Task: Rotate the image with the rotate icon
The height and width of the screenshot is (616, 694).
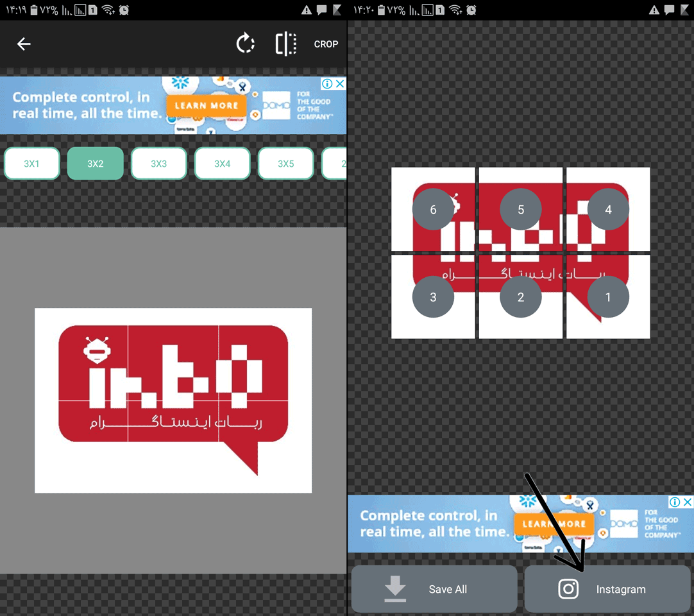Action: coord(245,44)
